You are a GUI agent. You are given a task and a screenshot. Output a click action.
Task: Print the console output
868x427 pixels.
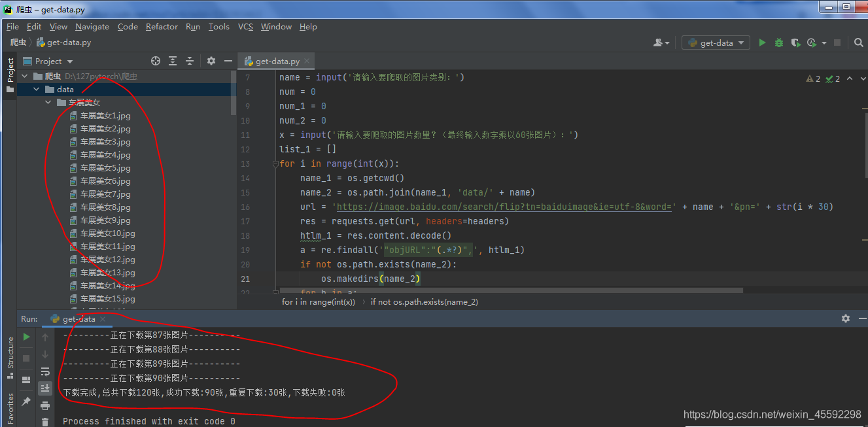coord(45,405)
